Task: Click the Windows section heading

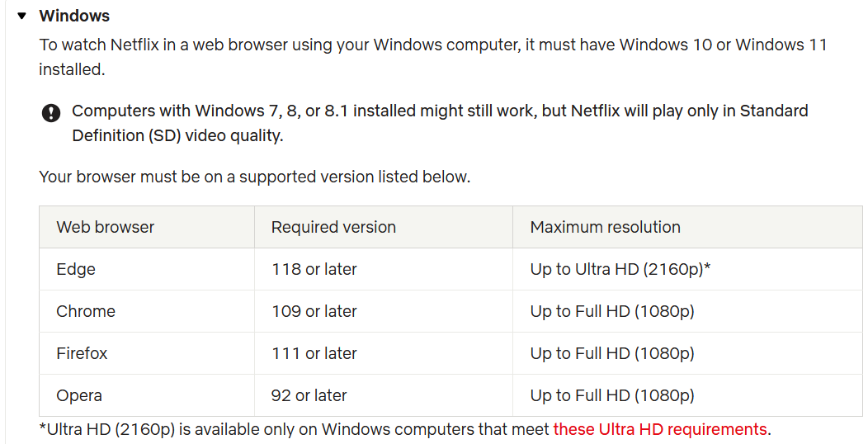Action: click(74, 16)
